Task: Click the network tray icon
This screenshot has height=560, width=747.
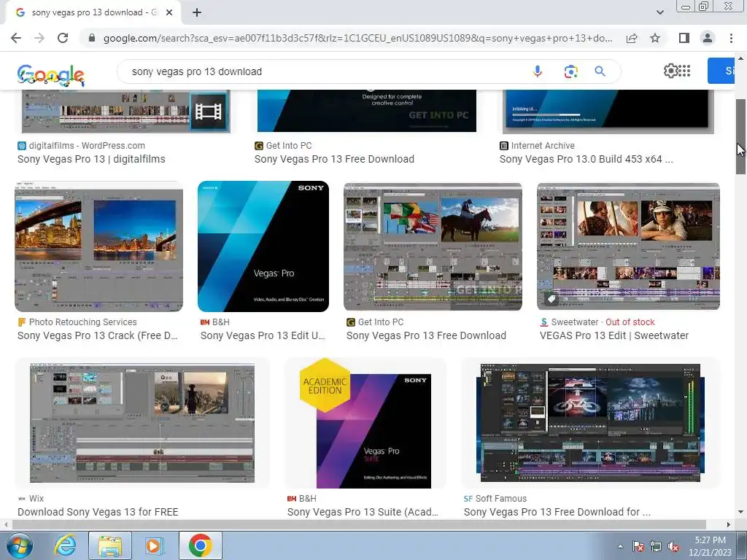Action: [656, 546]
